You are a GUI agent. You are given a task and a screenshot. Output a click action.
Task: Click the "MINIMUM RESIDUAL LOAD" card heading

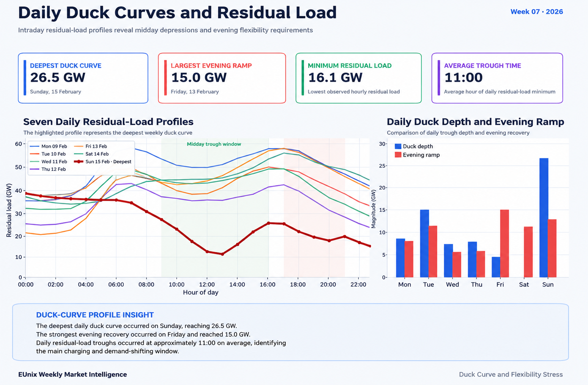click(x=350, y=66)
